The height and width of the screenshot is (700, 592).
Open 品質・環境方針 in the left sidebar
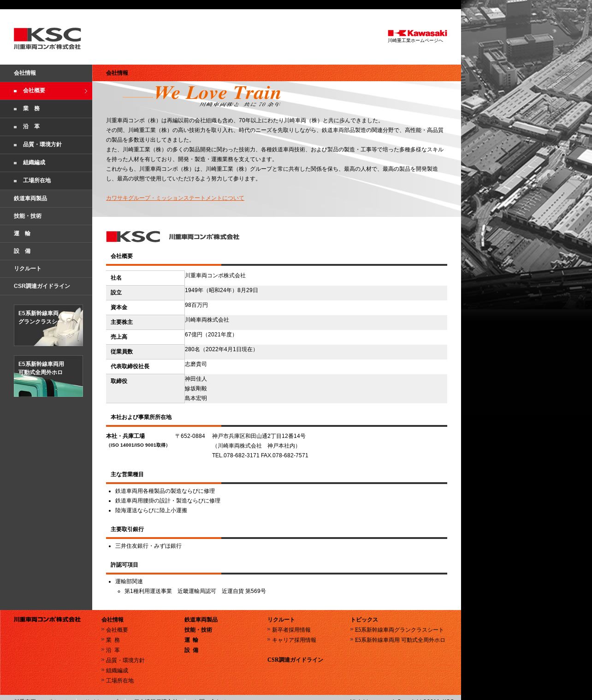tap(46, 145)
